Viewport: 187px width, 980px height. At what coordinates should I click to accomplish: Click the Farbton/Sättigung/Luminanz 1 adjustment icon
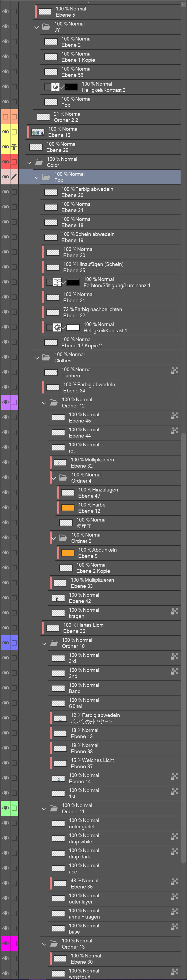pos(57,282)
